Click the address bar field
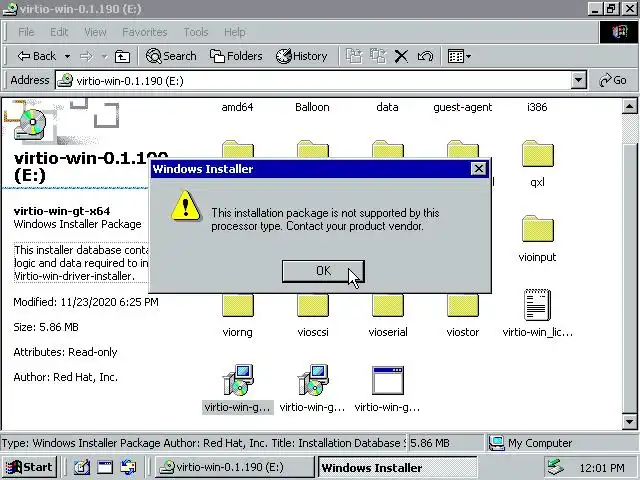 click(x=313, y=80)
